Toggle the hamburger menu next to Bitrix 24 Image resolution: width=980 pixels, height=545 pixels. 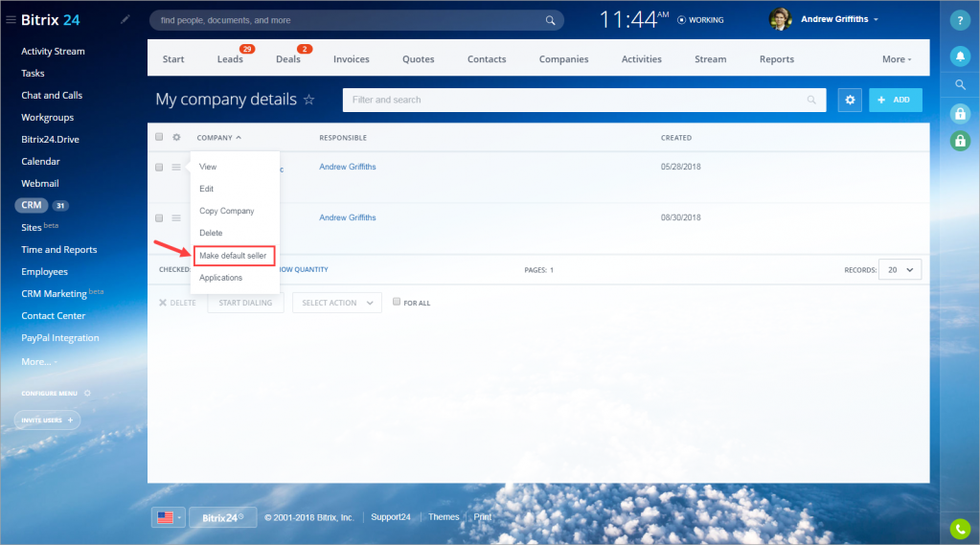click(x=11, y=20)
